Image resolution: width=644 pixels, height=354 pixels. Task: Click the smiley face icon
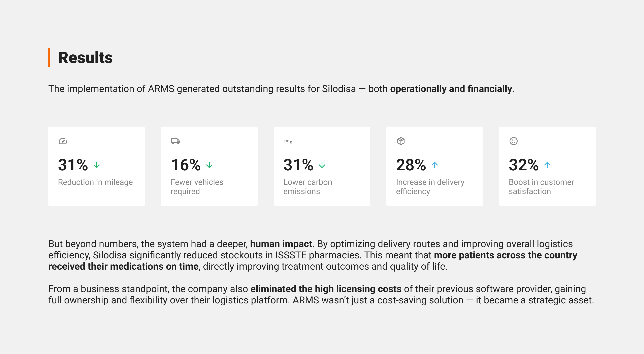coord(514,141)
